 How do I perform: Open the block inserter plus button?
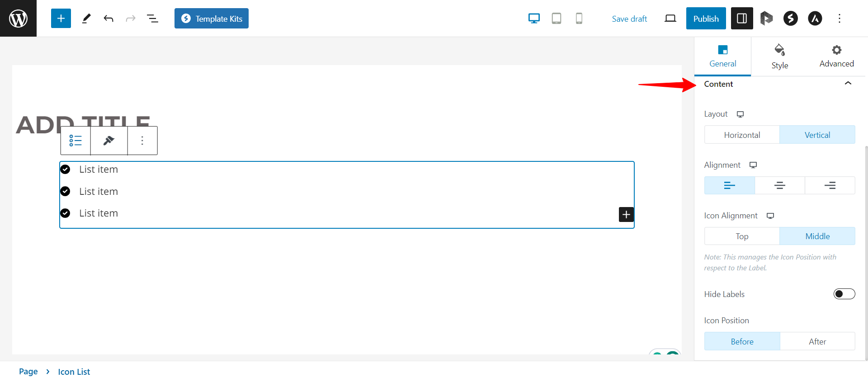(x=61, y=19)
